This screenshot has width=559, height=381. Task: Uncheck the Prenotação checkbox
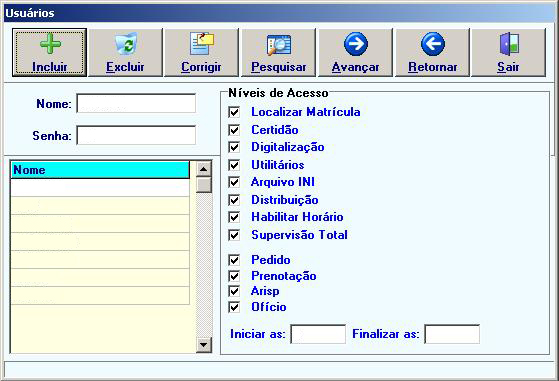click(x=234, y=276)
